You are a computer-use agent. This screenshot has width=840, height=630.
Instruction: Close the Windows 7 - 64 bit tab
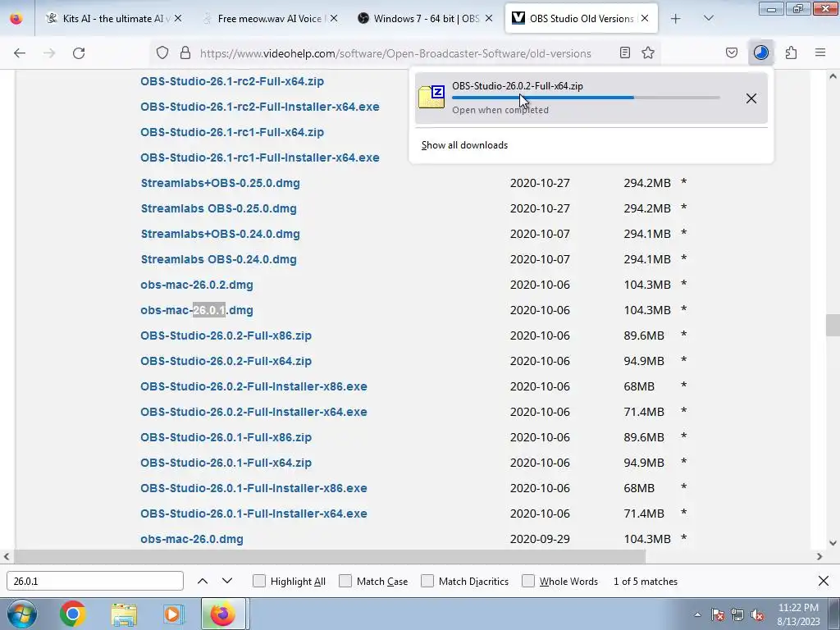point(489,19)
